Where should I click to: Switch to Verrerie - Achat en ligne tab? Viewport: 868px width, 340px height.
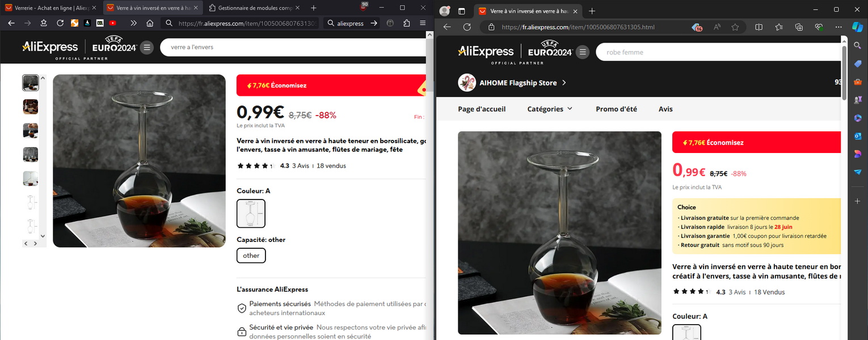(52, 8)
